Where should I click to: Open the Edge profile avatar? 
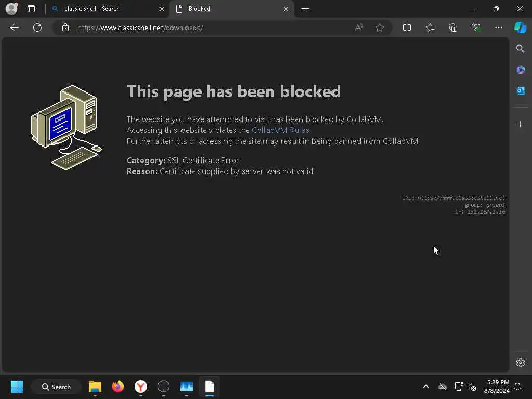pos(11,8)
